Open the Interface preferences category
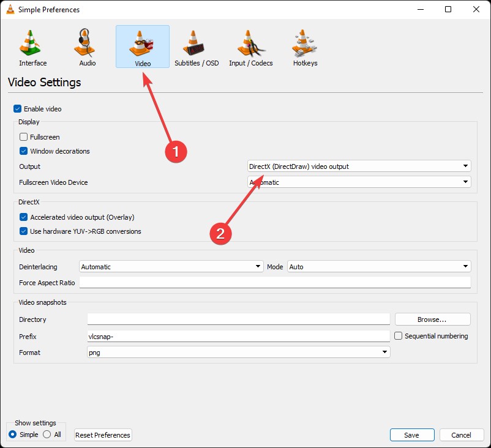The image size is (491, 448). point(33,47)
